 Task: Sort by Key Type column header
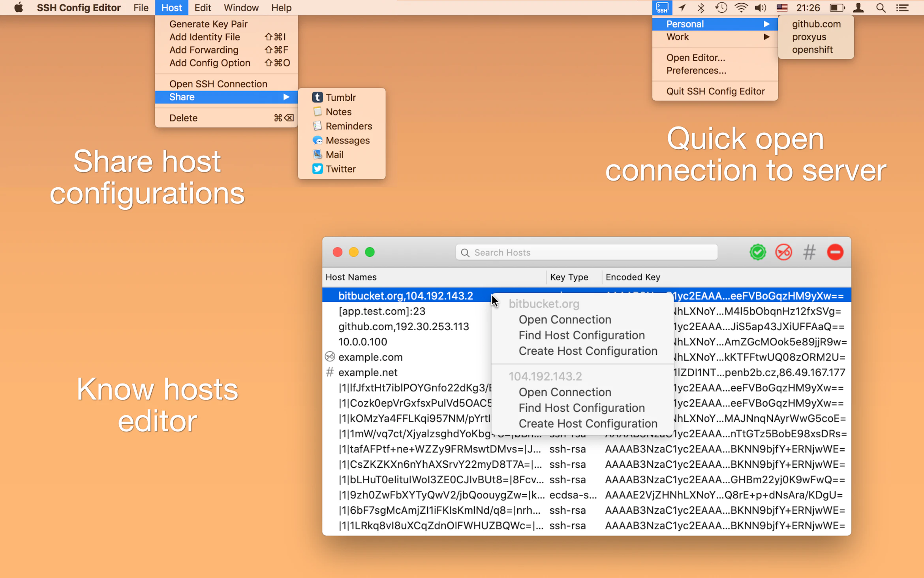point(574,277)
